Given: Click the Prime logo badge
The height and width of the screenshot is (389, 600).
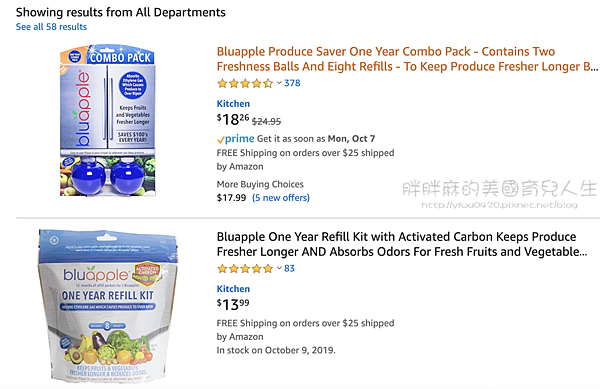Looking at the screenshot, I should (x=236, y=138).
